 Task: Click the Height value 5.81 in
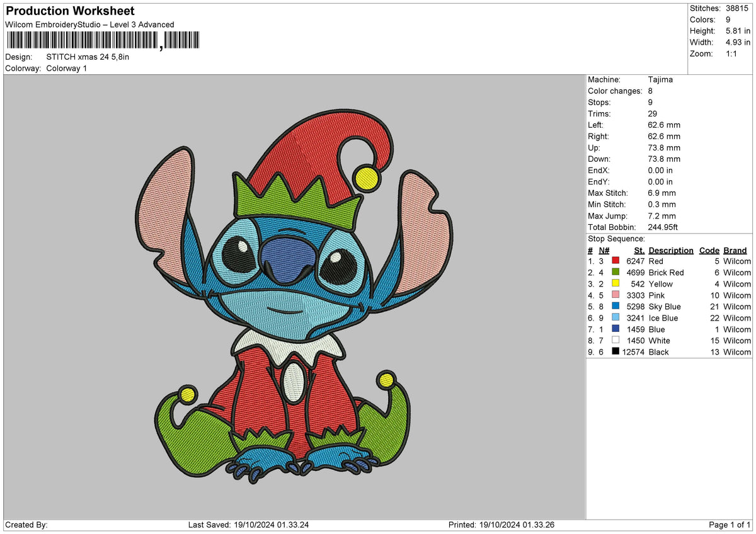coord(738,31)
